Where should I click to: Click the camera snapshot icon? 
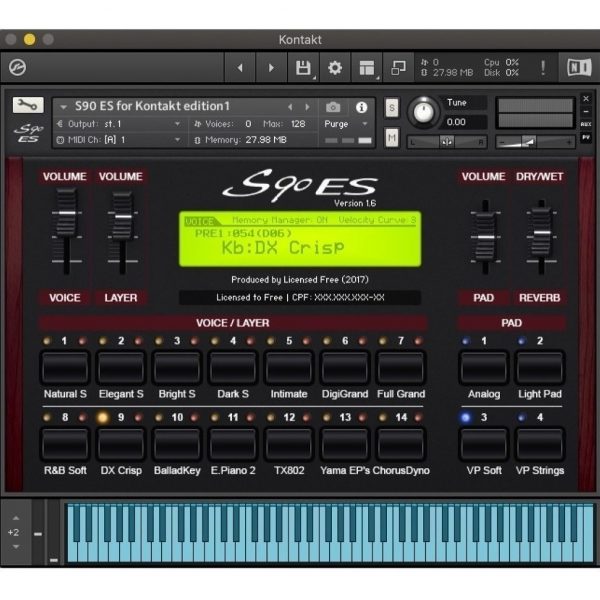point(333,107)
